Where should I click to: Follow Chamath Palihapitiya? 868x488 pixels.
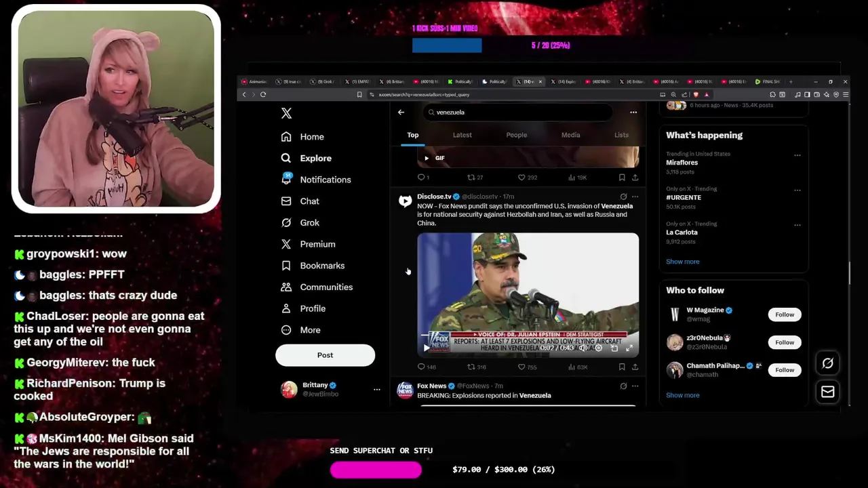(785, 370)
